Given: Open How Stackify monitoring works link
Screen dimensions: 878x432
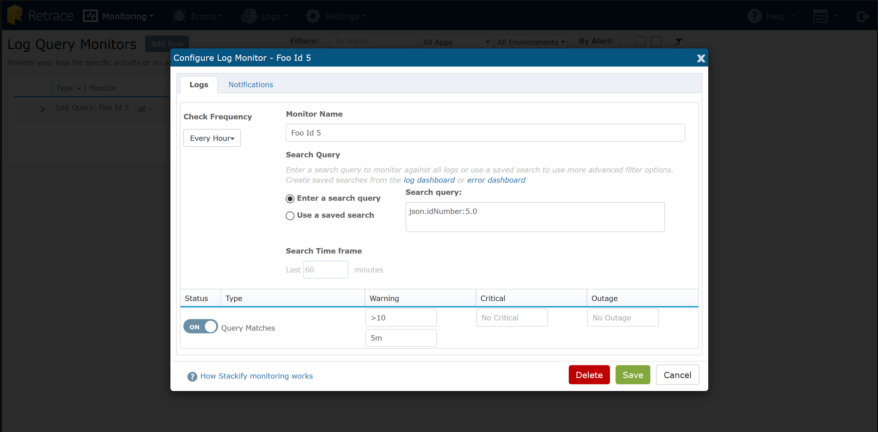Looking at the screenshot, I should [x=256, y=376].
